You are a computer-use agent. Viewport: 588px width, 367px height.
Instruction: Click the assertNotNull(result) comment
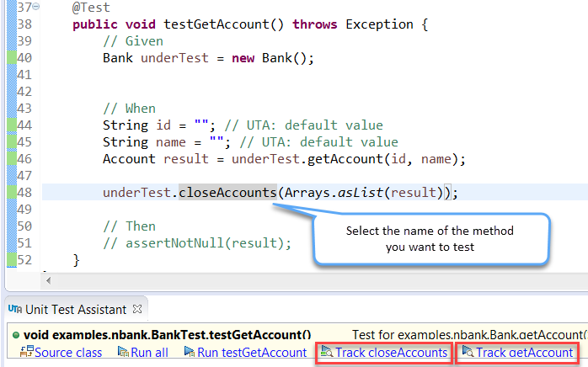[x=197, y=243]
